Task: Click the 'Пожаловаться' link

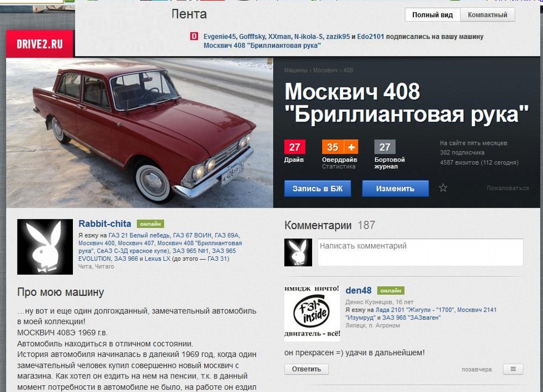Action: click(x=508, y=188)
